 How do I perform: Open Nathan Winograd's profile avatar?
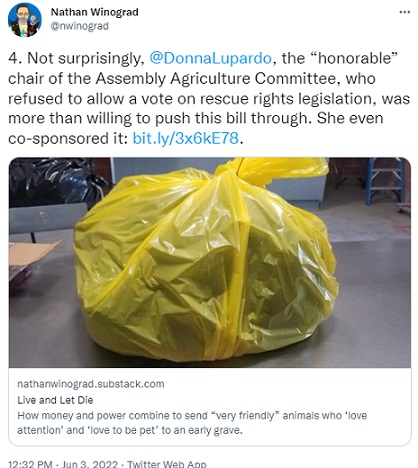(25, 20)
